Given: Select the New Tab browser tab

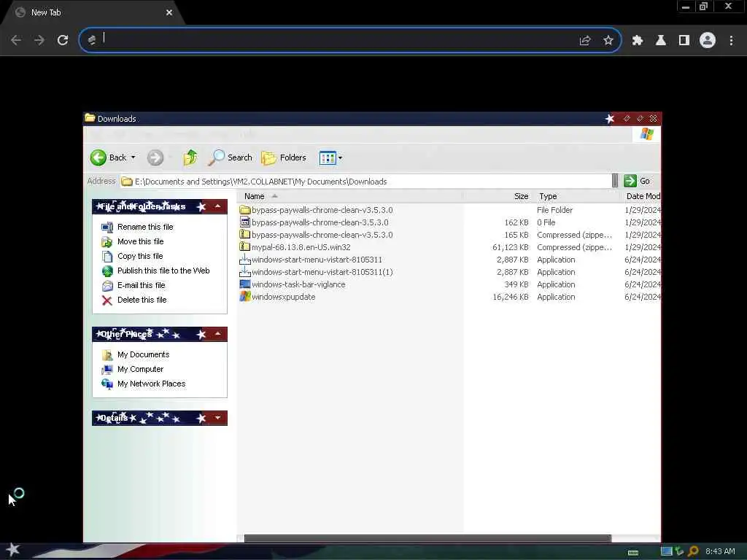Looking at the screenshot, I should tap(93, 12).
